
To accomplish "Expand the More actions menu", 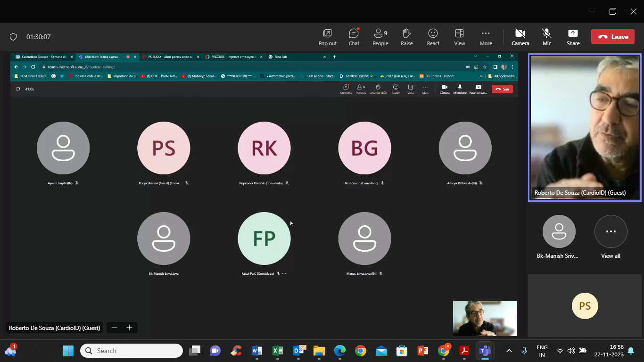I will click(x=486, y=37).
